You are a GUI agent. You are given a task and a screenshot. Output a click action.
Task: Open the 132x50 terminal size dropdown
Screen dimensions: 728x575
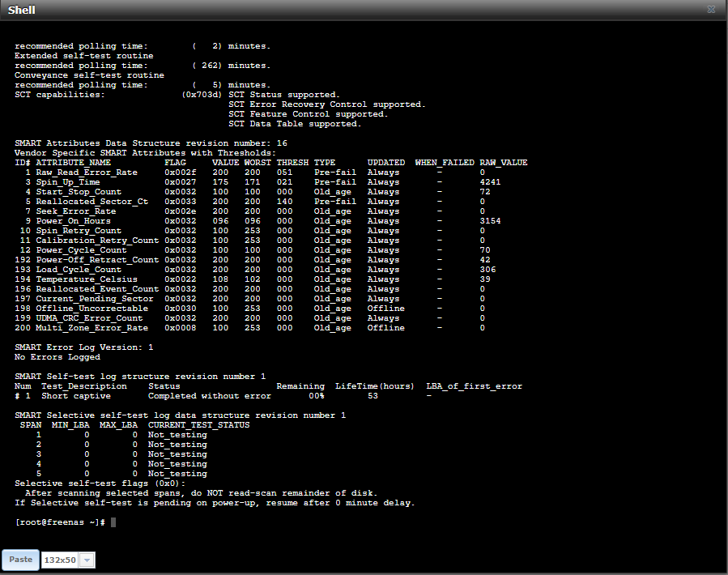(x=87, y=560)
